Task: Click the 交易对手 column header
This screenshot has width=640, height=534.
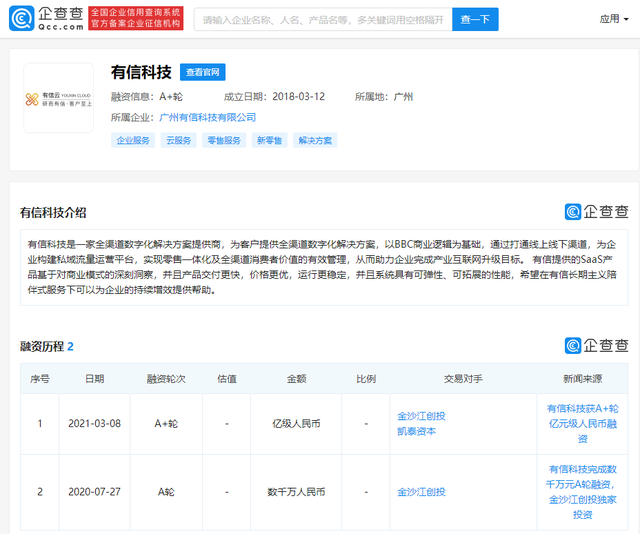Action: point(463,379)
